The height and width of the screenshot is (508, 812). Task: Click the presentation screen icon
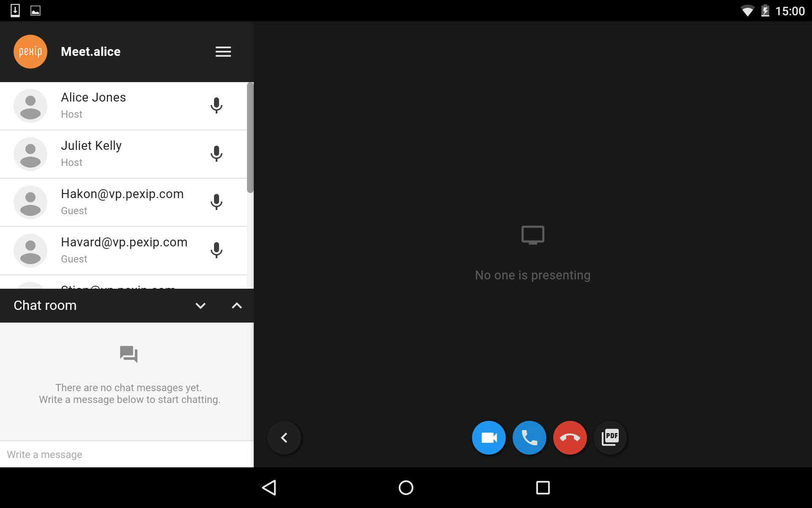pyautogui.click(x=533, y=235)
